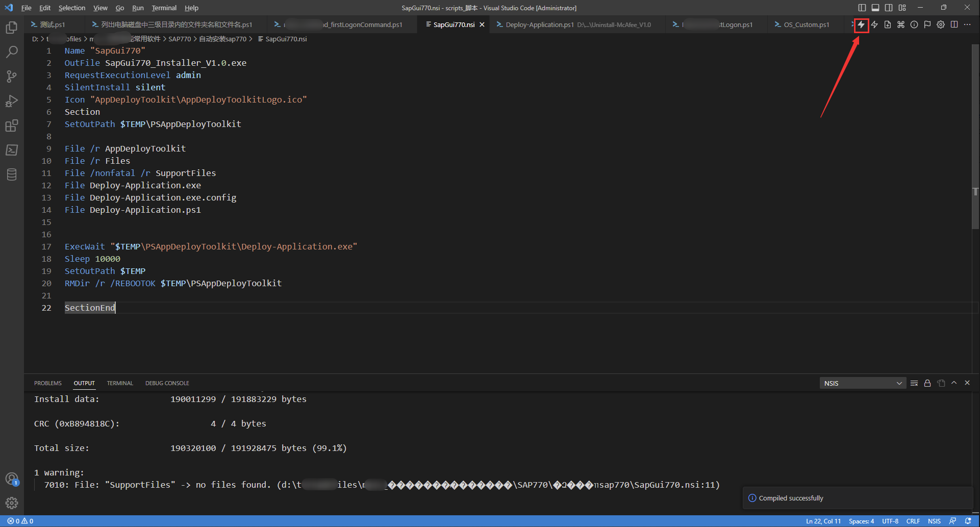Show NSIS version info icon
Image resolution: width=980 pixels, height=527 pixels.
[914, 24]
